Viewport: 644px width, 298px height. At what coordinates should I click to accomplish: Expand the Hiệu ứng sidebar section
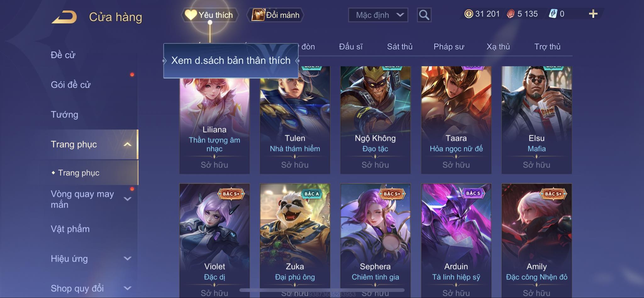(127, 259)
